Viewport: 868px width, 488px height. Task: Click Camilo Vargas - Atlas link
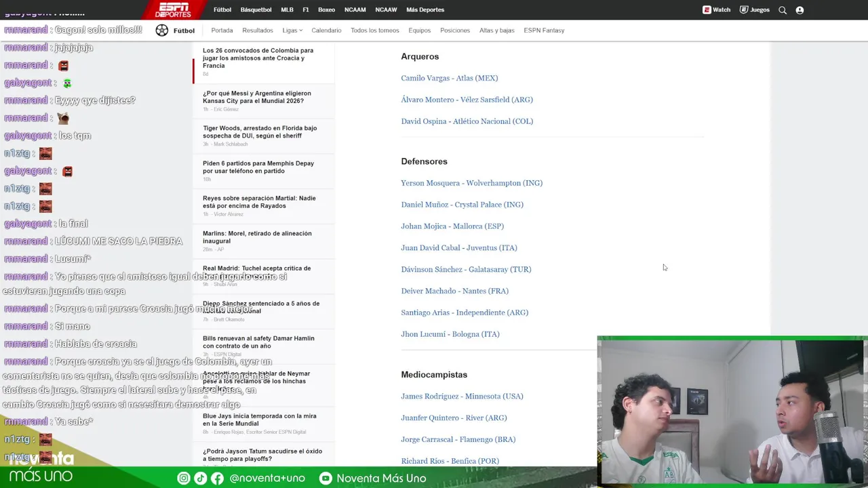(449, 78)
